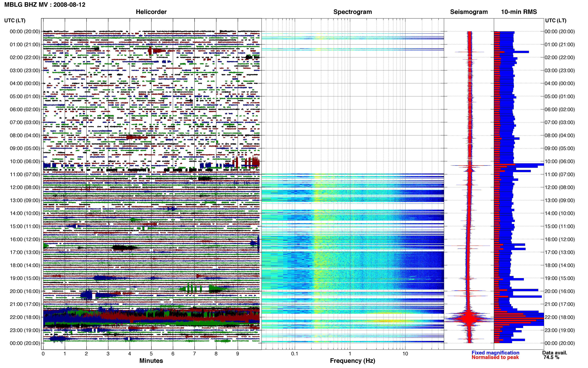Screen dimensions: 588x368
Task: Click the '1' frequency tick label
Action: (x=350, y=354)
